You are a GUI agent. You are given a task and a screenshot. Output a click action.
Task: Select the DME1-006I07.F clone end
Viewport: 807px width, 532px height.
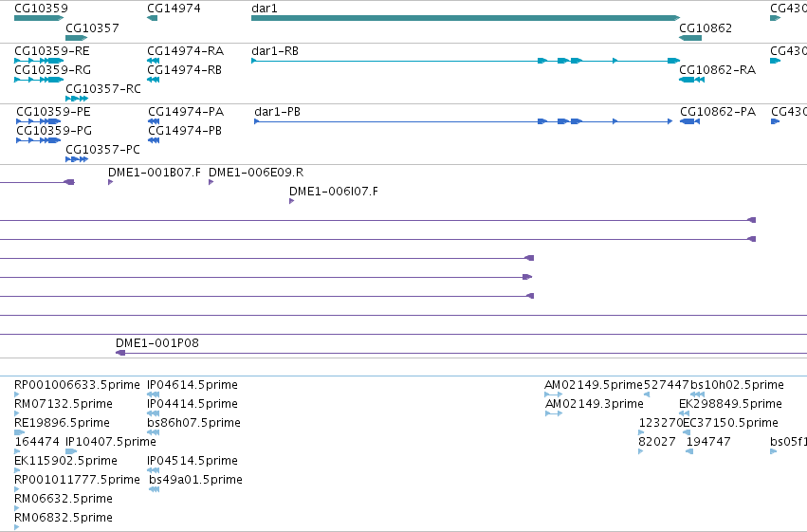[x=291, y=201]
